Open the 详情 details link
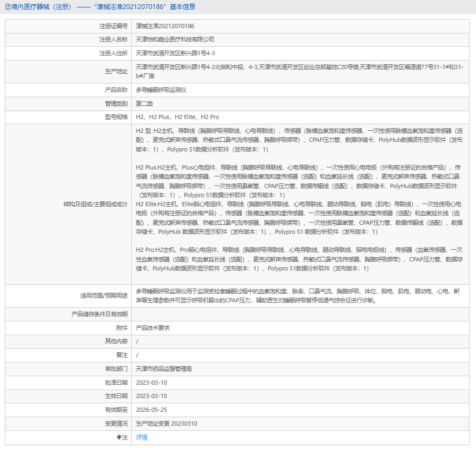This screenshot has height=449, width=476. 141,437
